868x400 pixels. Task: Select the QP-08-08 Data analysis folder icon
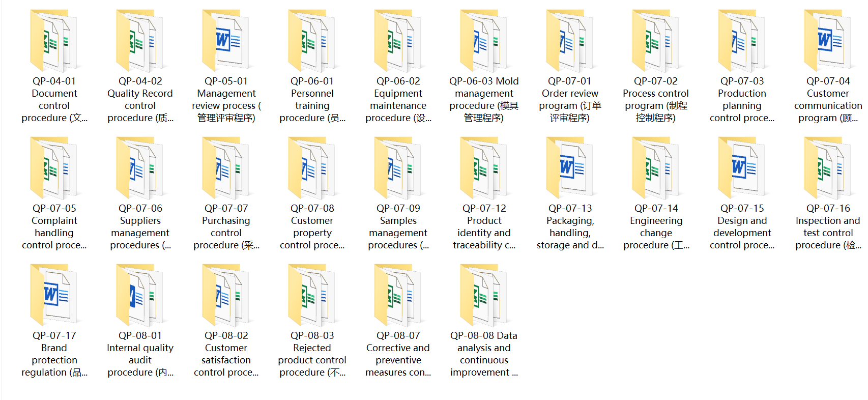pyautogui.click(x=484, y=295)
